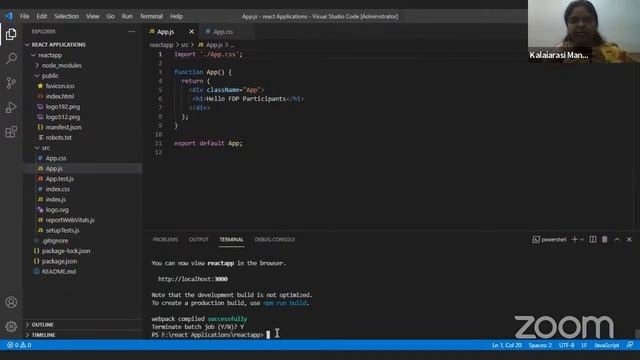This screenshot has width=640, height=360.
Task: Open the Terminal menu
Action: pyautogui.click(x=151, y=16)
